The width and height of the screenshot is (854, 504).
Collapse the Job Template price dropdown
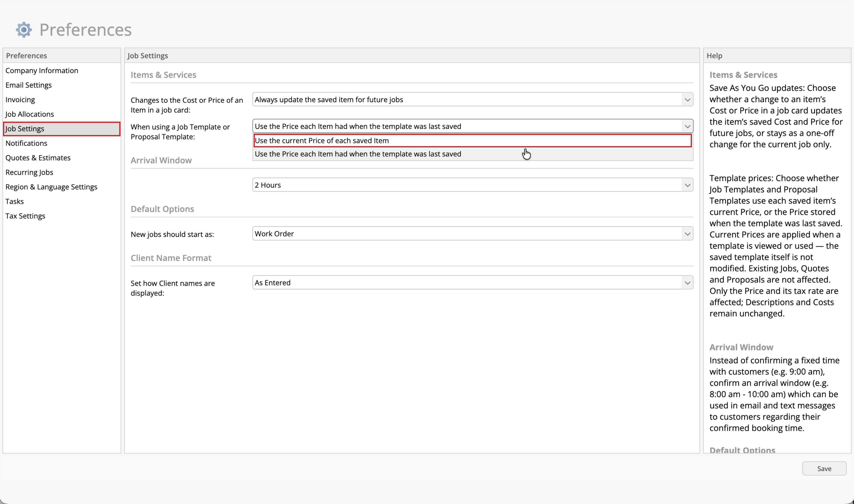[x=473, y=126]
